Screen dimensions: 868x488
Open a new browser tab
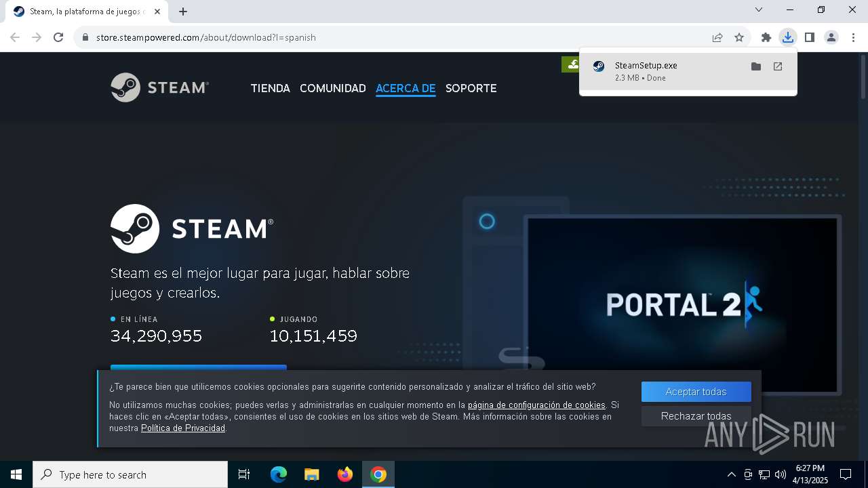pyautogui.click(x=183, y=12)
